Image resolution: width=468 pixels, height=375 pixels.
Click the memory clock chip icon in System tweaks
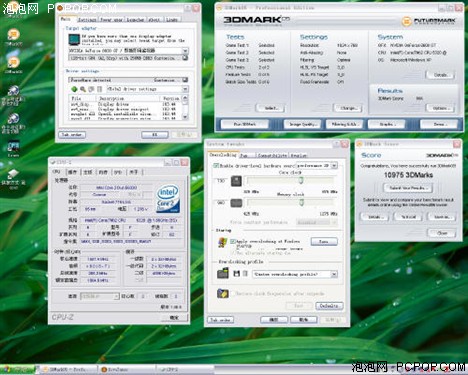pyautogui.click(x=236, y=203)
